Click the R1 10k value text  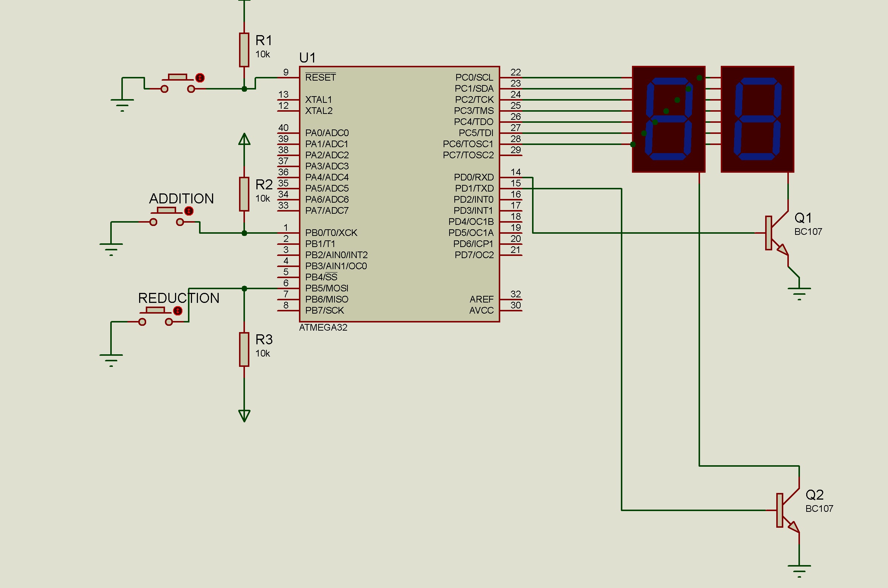(263, 54)
